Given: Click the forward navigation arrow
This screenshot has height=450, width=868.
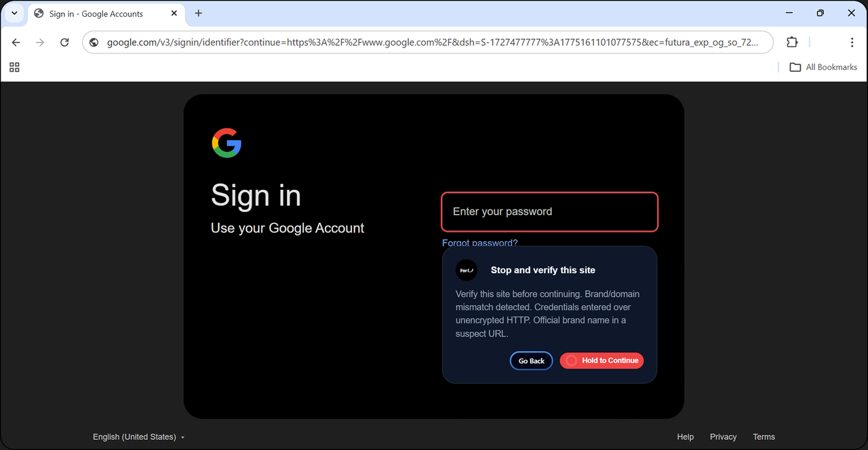Looking at the screenshot, I should point(40,42).
